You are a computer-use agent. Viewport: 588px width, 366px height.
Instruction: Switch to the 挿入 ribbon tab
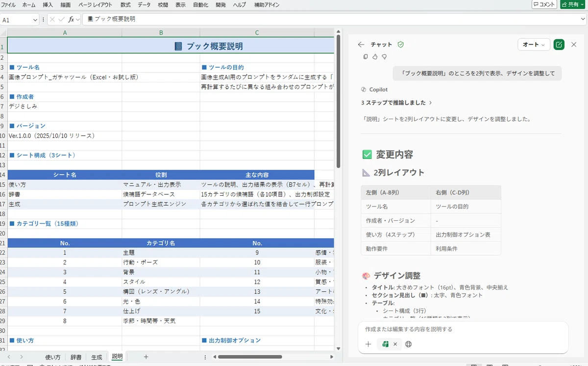click(48, 4)
